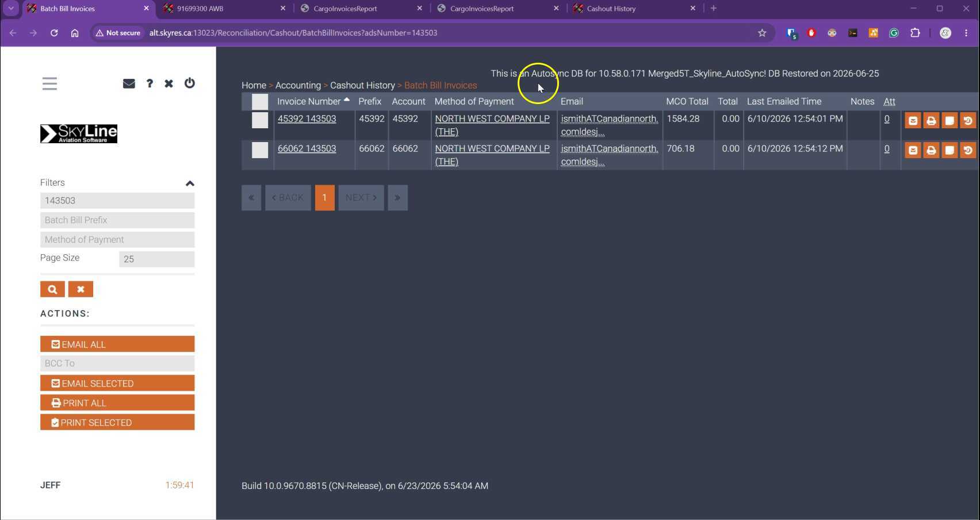The image size is (980, 520).
Task: Focus the Page Size field showing 25
Action: [157, 259]
